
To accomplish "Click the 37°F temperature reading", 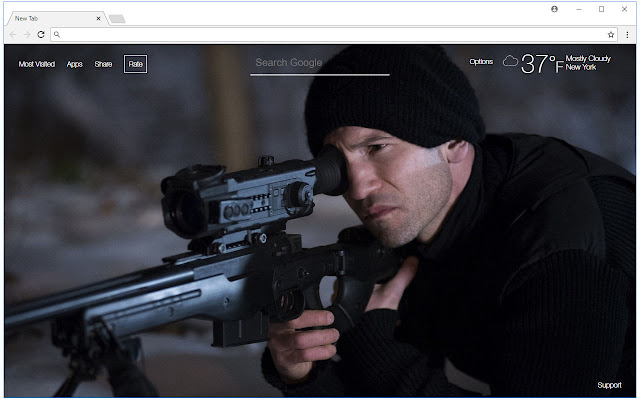I will click(x=542, y=64).
